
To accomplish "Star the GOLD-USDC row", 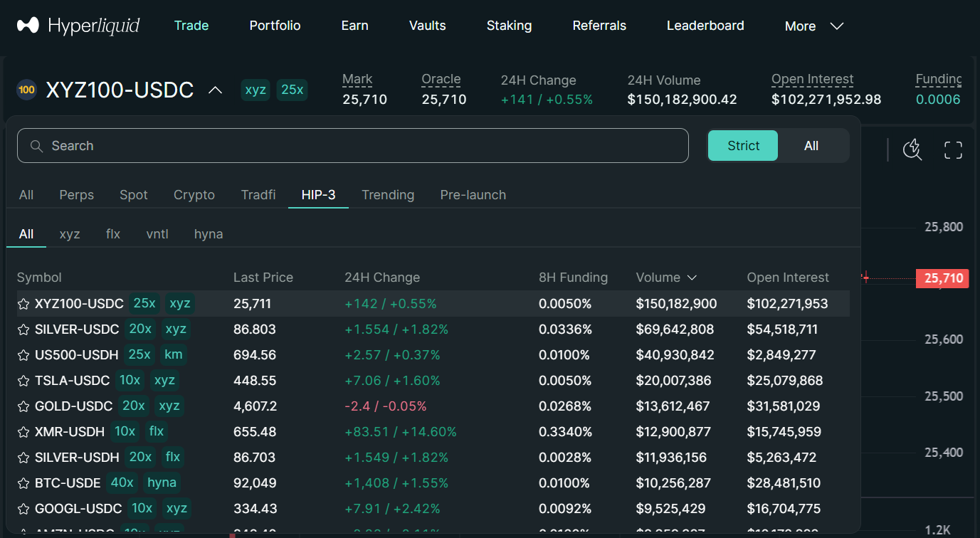I will click(23, 406).
